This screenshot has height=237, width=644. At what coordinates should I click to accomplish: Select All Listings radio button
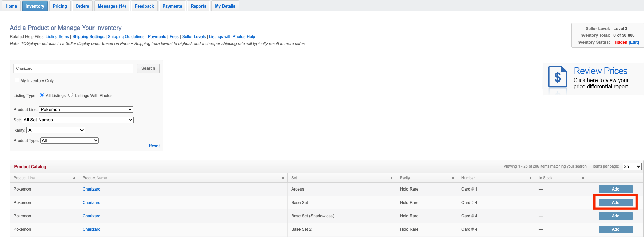(x=42, y=95)
